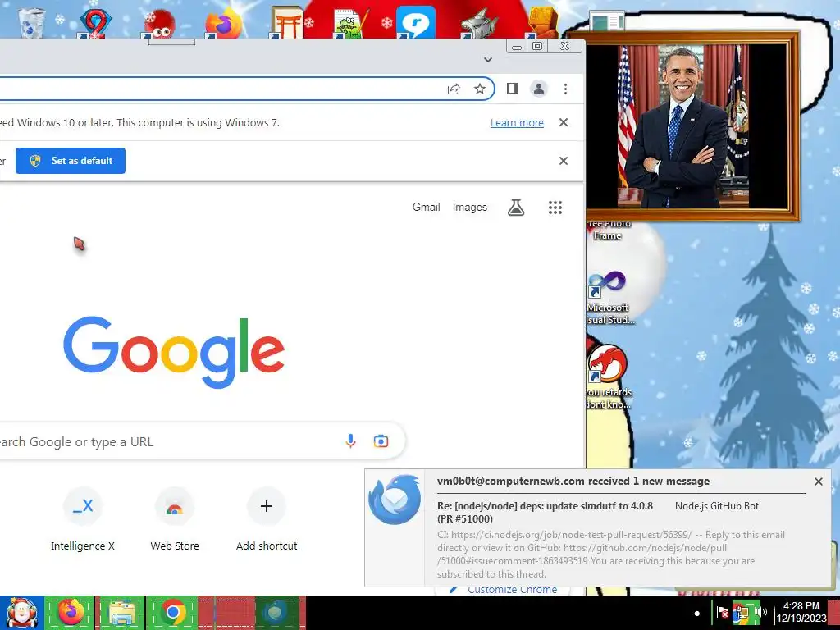Open the red fuzzy ball game shortcut

pos(158,24)
